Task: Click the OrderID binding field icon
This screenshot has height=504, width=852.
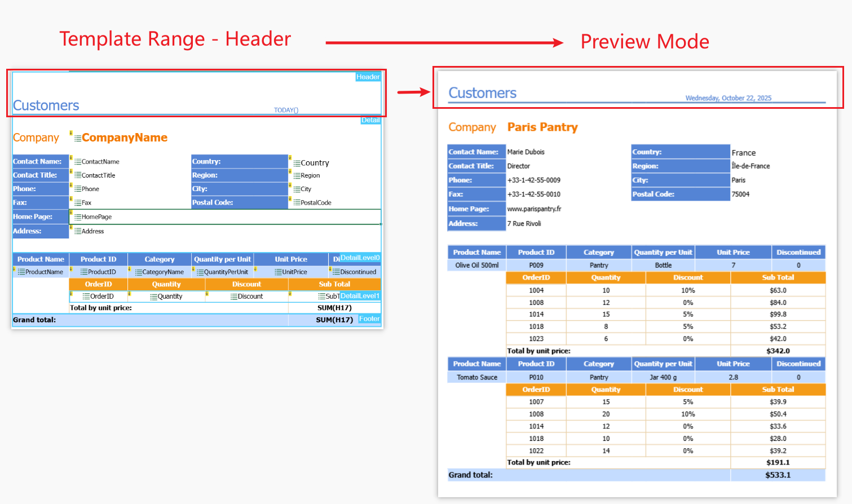Action: [86, 297]
